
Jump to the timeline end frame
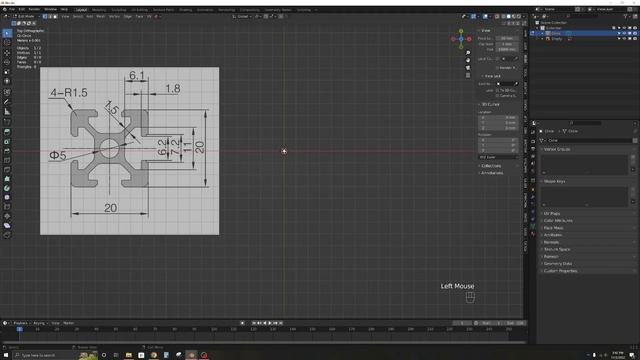[x=281, y=323]
